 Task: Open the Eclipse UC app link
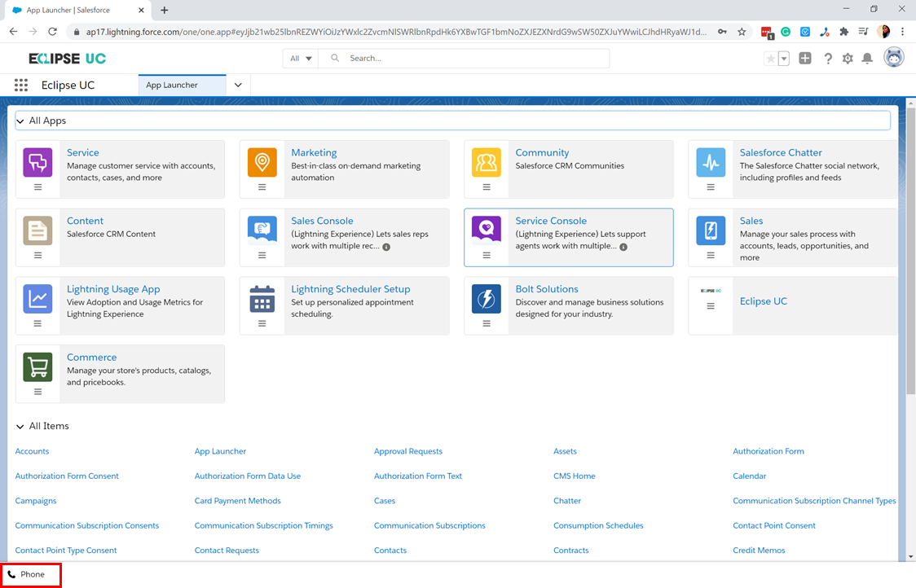click(x=763, y=301)
